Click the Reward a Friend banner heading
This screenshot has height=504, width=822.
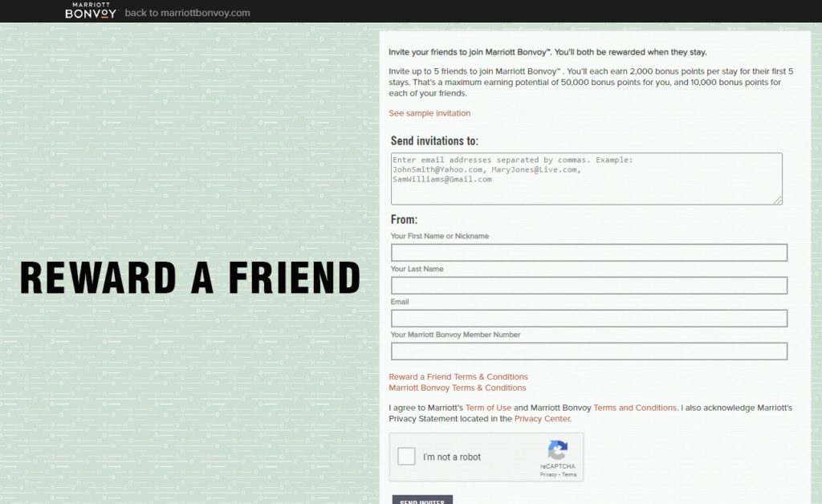point(189,278)
